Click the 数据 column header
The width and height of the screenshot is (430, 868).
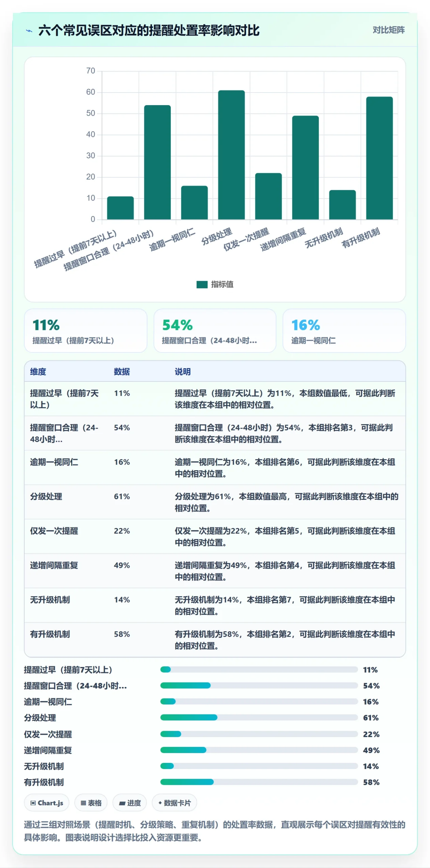[122, 372]
